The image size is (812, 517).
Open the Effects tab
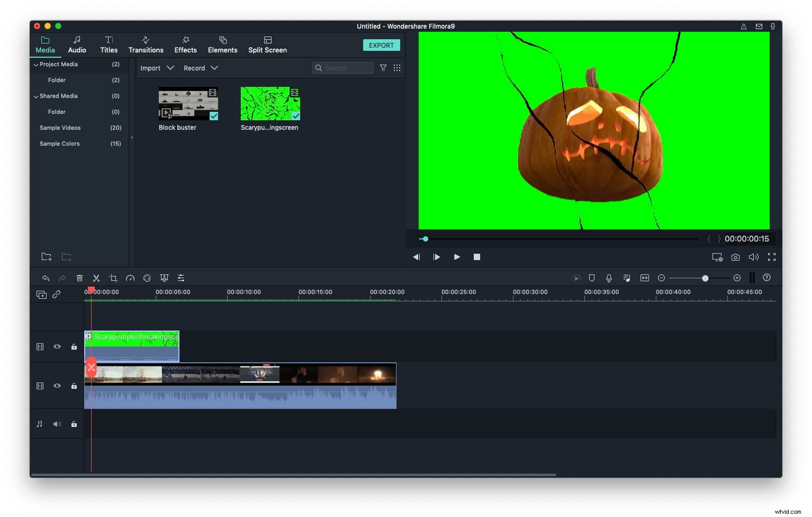tap(185, 44)
